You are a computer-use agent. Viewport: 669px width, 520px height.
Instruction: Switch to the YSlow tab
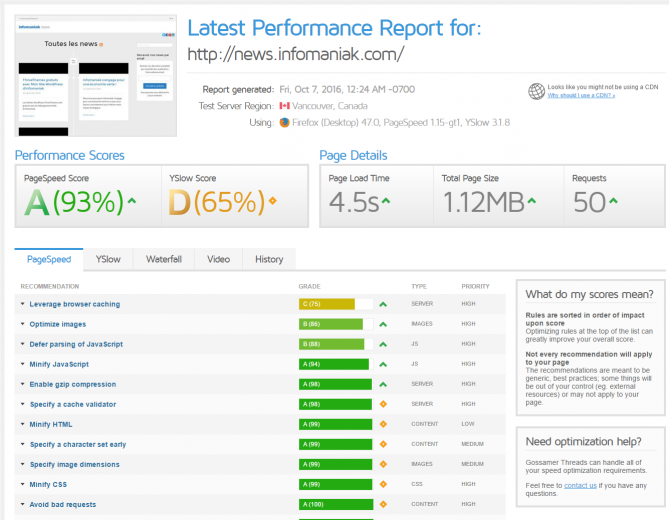(x=108, y=259)
